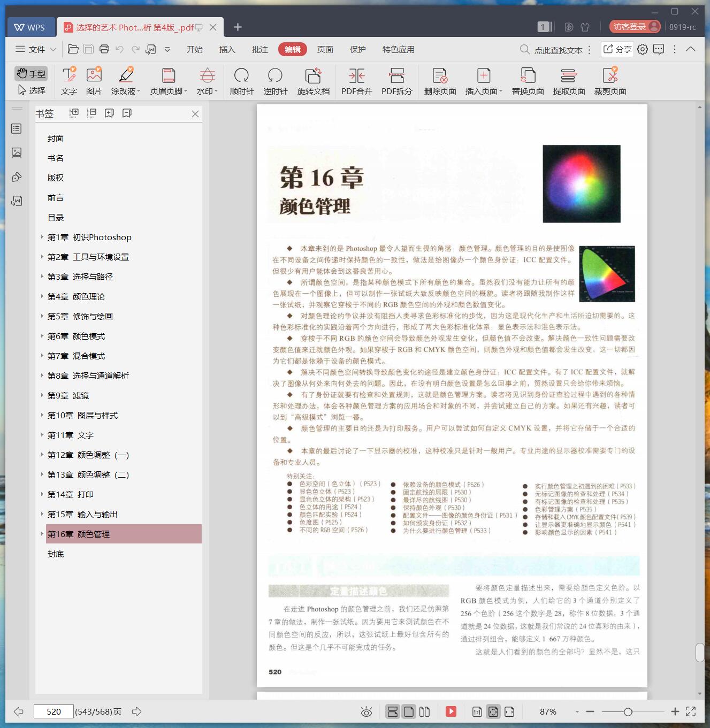Click the 访客登录 guest login button
Viewport: 710px width, 728px height.
coord(635,27)
